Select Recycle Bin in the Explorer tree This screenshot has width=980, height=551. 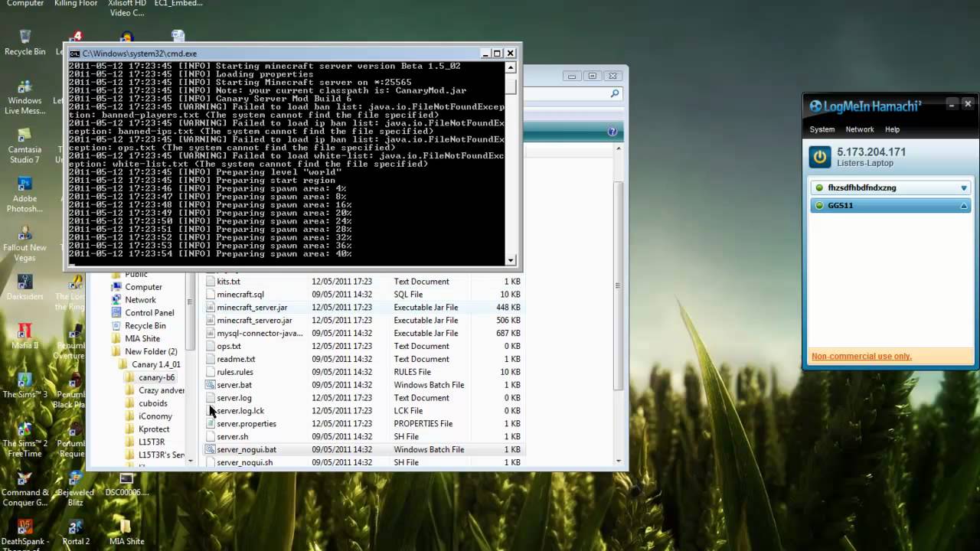pyautogui.click(x=145, y=326)
